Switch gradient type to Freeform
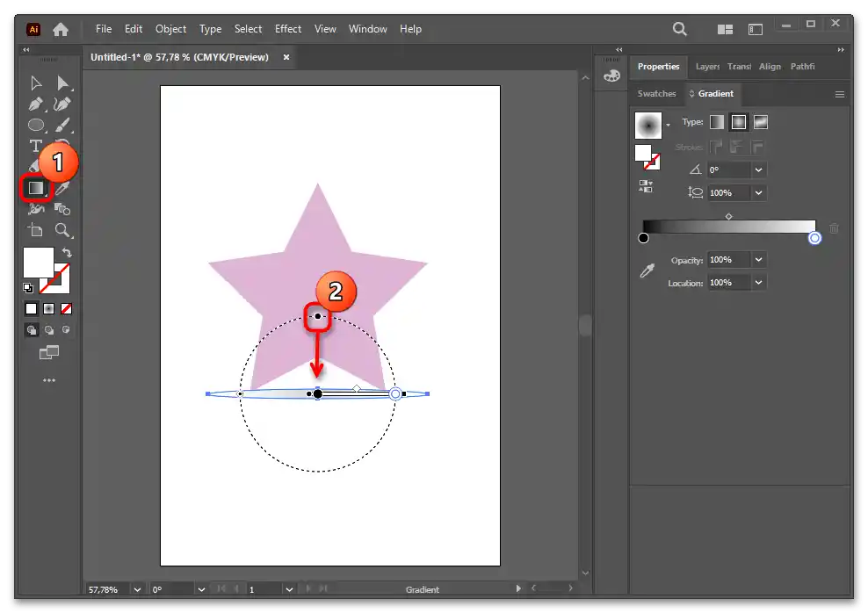 [x=760, y=122]
